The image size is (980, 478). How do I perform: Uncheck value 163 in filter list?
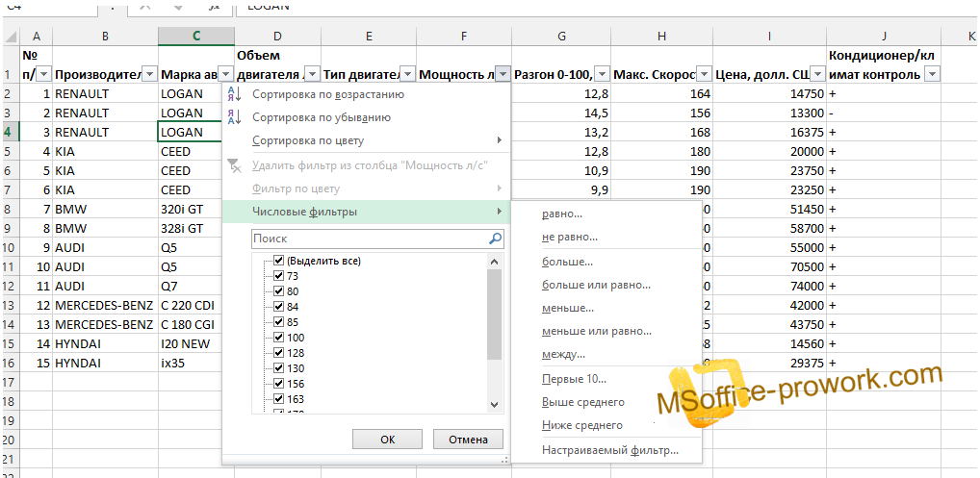(x=279, y=399)
